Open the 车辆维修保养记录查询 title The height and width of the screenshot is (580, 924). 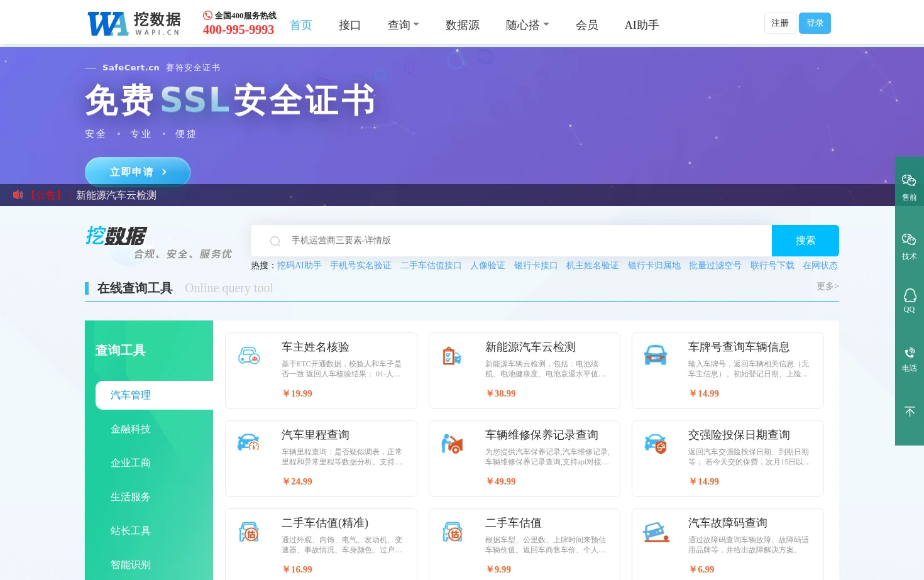542,435
